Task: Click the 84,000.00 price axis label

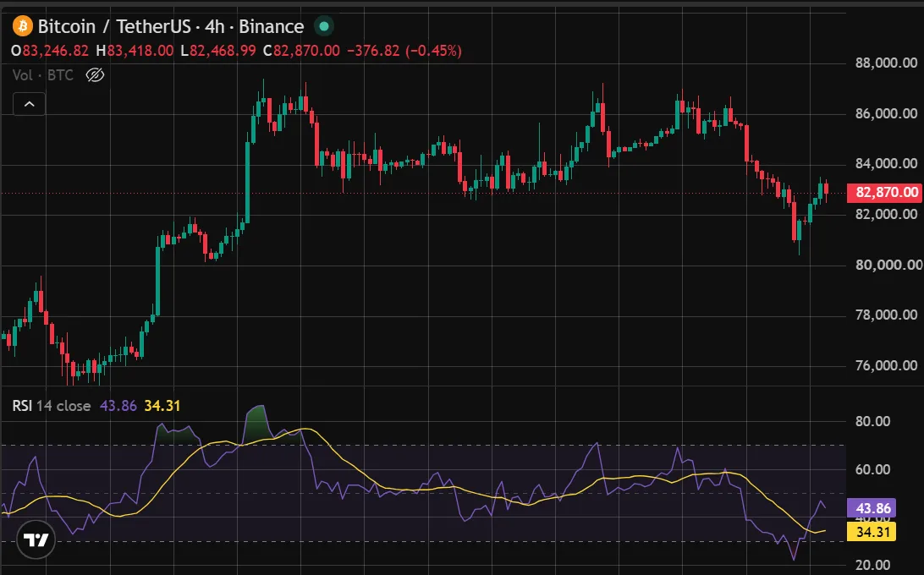Action: pyautogui.click(x=886, y=164)
